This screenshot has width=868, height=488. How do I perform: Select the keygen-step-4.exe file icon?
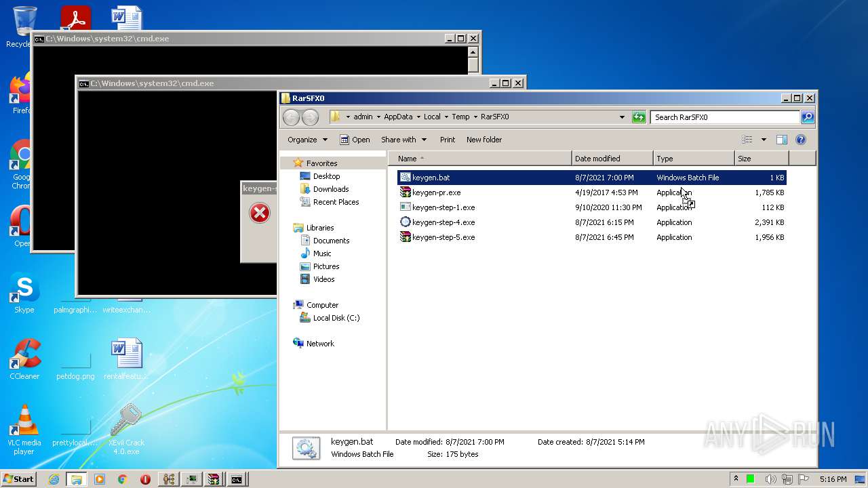point(406,222)
